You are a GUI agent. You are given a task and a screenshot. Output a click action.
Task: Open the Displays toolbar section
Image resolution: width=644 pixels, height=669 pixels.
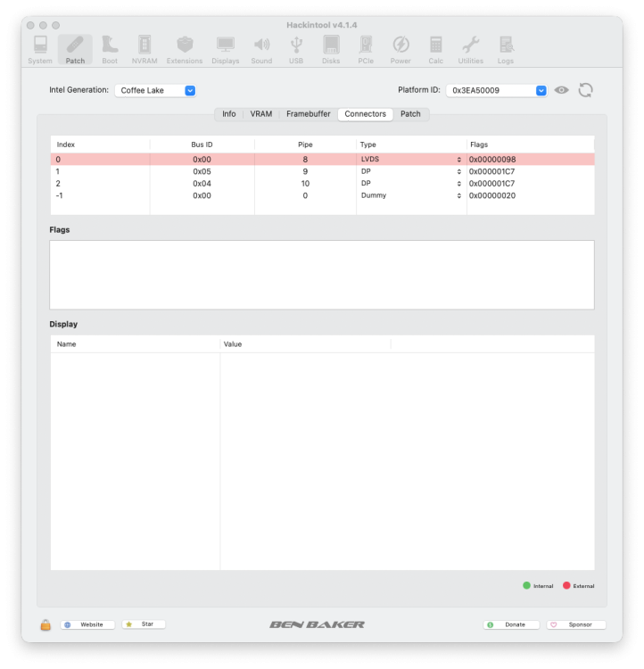[226, 50]
